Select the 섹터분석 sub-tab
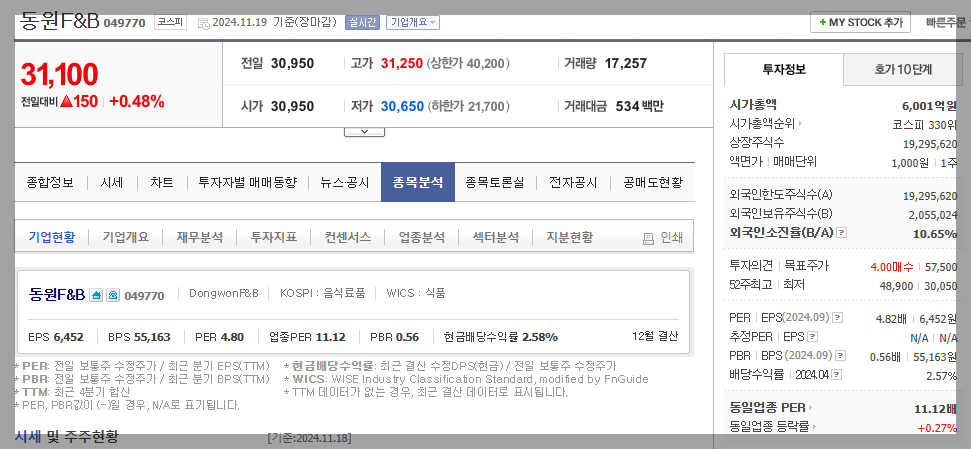This screenshot has width=971, height=449. 495,237
